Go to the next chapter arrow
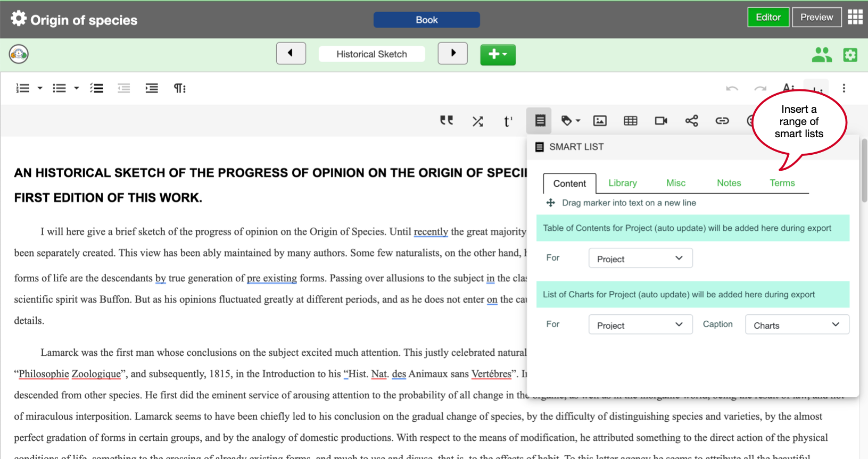This screenshot has height=459, width=868. point(452,53)
